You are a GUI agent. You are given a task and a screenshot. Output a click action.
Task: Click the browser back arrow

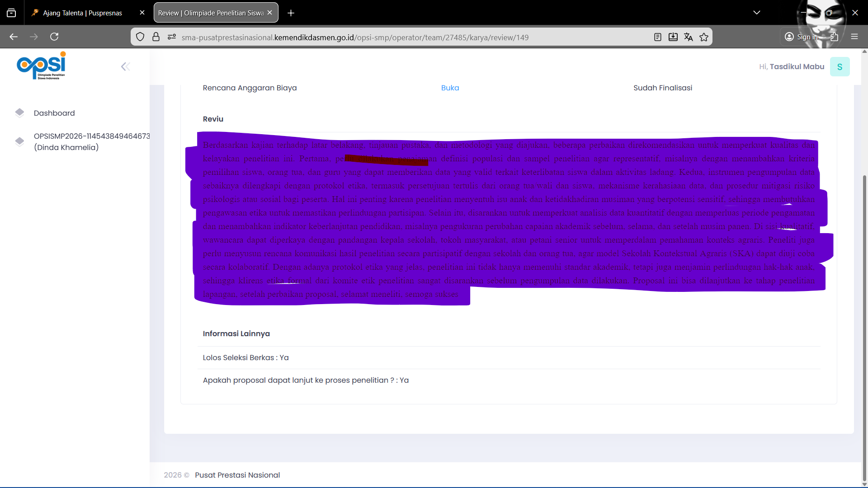[x=14, y=37]
